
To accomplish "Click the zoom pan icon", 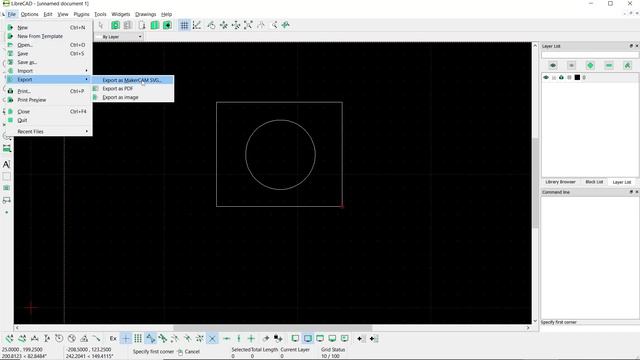I will pyautogui.click(x=286, y=25).
